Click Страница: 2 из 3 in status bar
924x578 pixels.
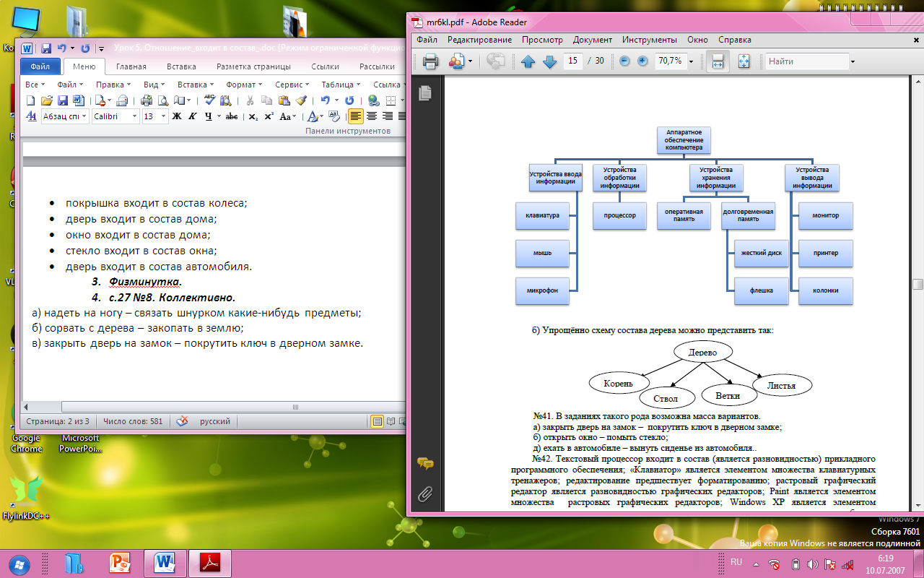pyautogui.click(x=58, y=421)
